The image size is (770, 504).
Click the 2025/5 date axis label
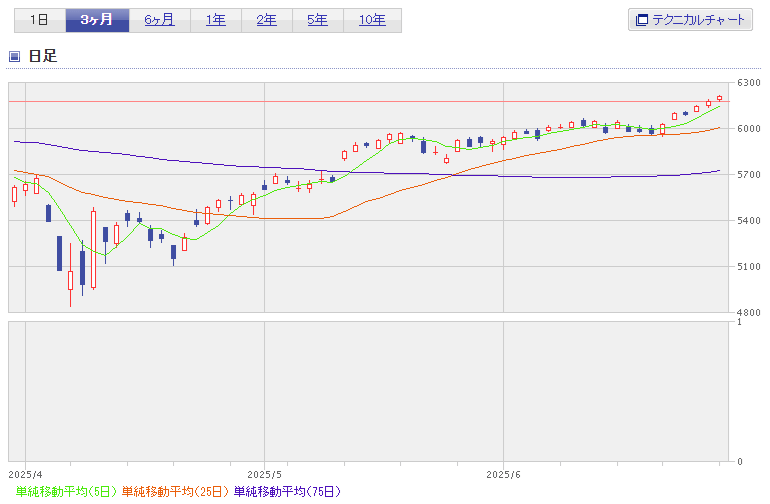[x=265, y=475]
